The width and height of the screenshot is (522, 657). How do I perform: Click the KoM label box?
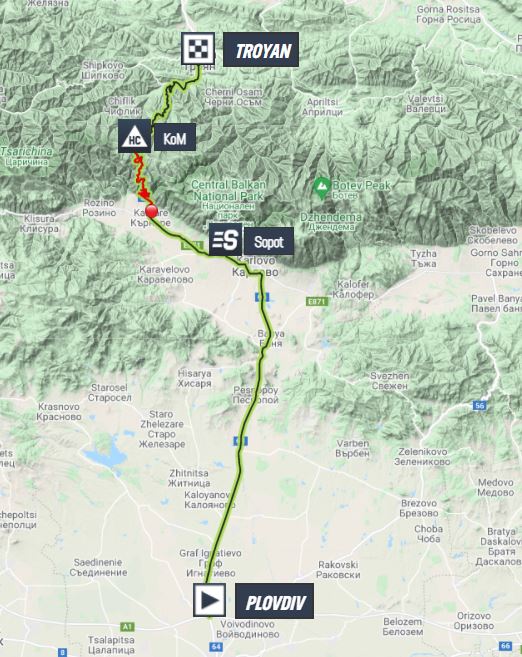(x=175, y=137)
